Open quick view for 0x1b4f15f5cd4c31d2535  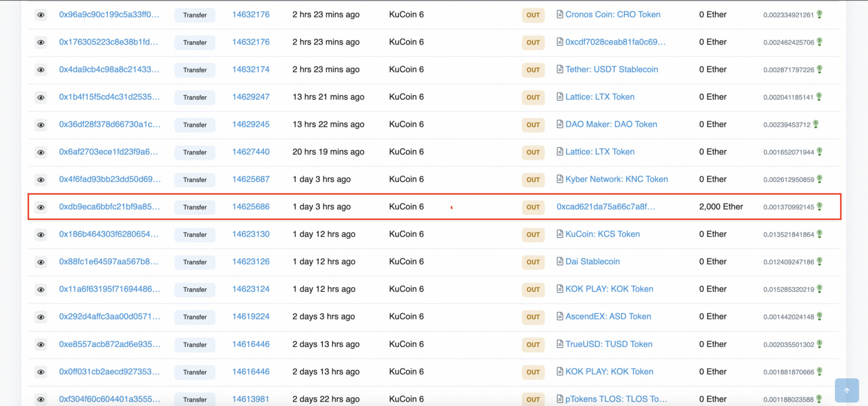41,98
